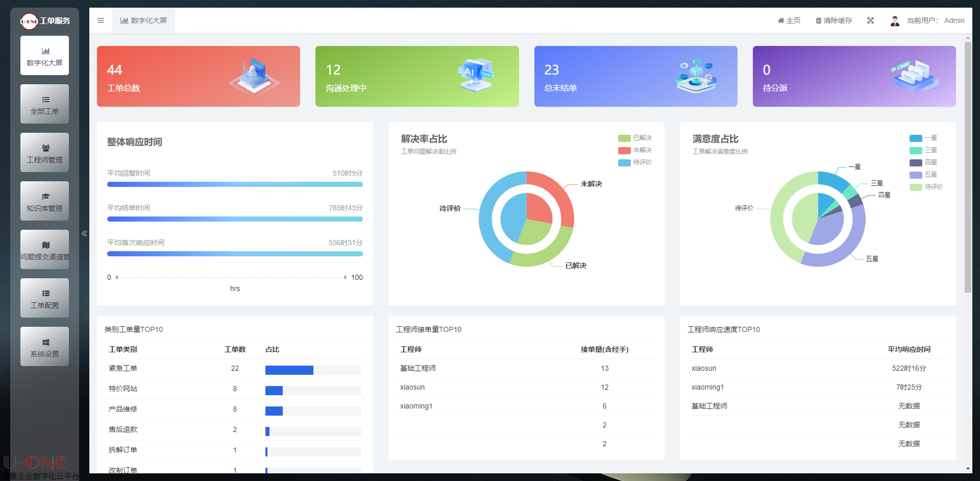This screenshot has width=980, height=481.
Task: Toggle 待评价 legend in 解决率占比
Action: [x=635, y=162]
